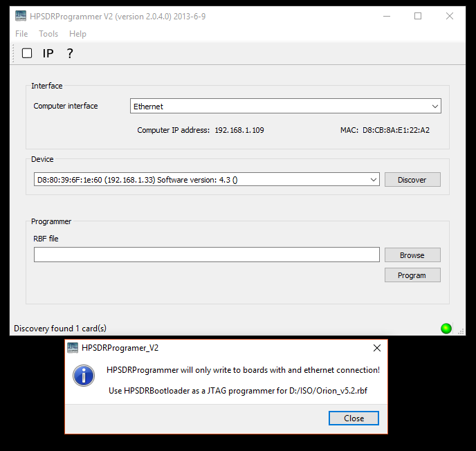Click the question mark toolbar icon
Image resolution: width=476 pixels, height=451 pixels.
(x=70, y=53)
